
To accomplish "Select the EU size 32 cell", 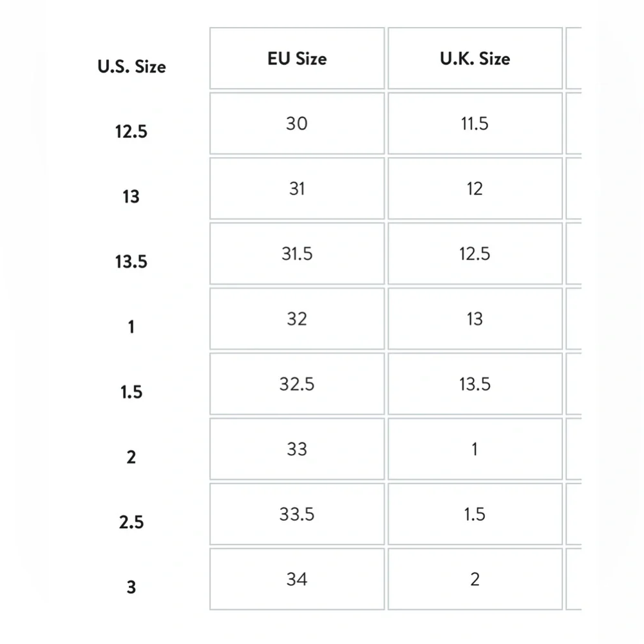I will (x=297, y=319).
